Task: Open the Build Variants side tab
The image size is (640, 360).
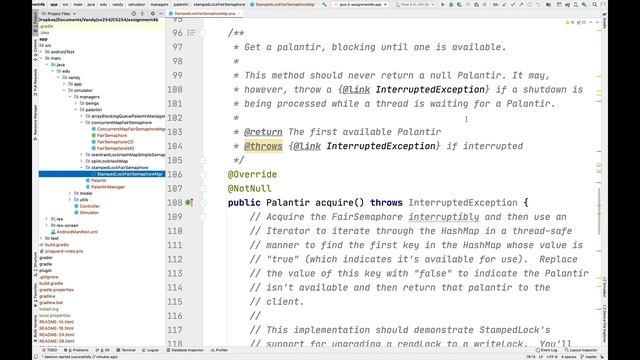Action: [x=36, y=329]
